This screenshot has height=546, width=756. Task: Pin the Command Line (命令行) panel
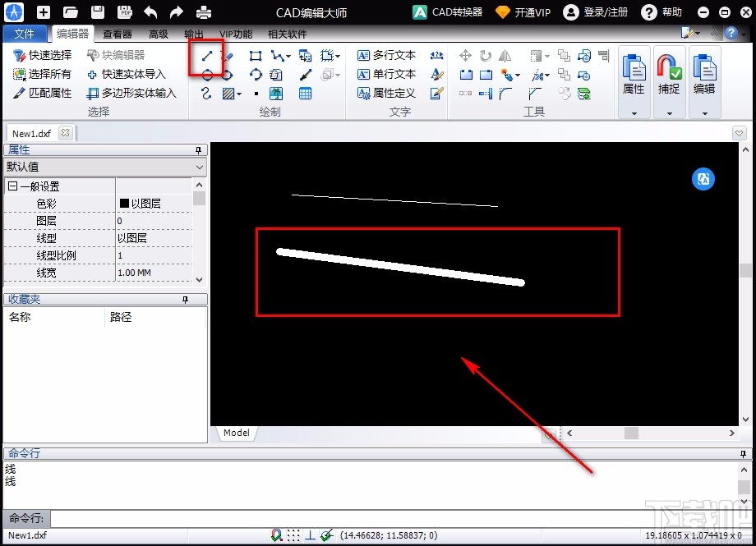(x=743, y=454)
